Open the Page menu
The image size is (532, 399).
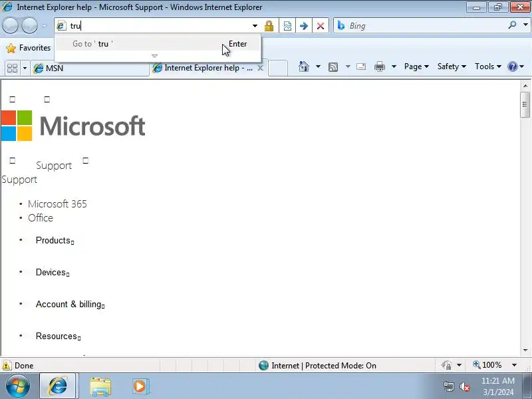coord(416,66)
